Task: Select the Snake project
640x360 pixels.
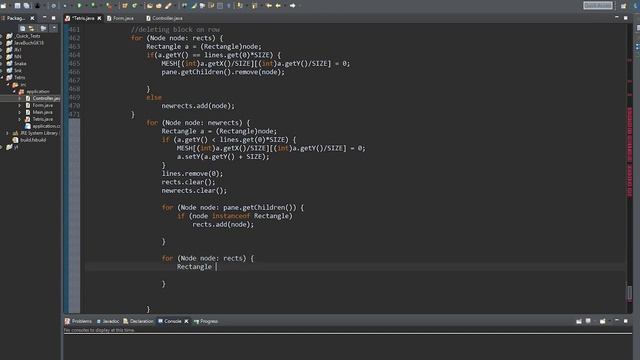Action: pos(20,63)
